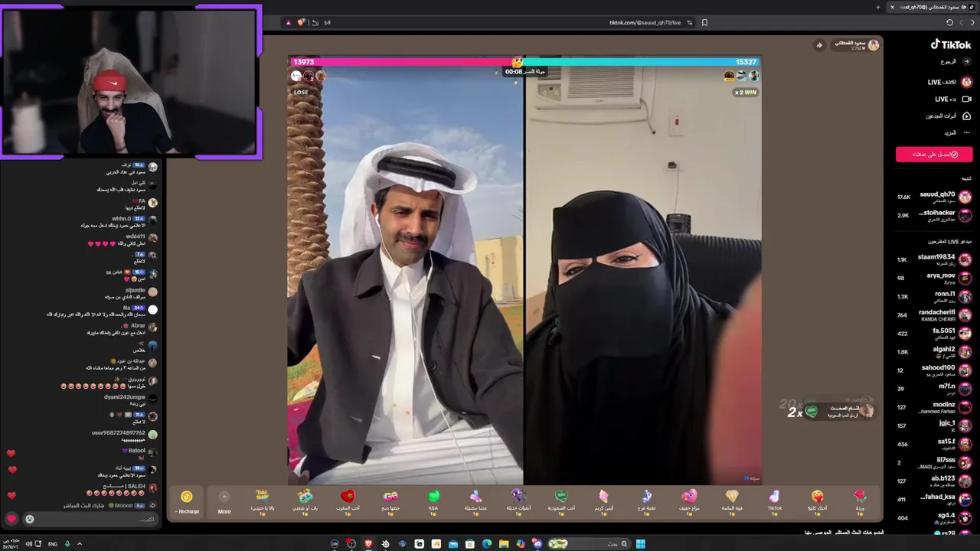The height and width of the screenshot is (551, 980).
Task: Click the tiktok.com address bar URL
Action: click(645, 22)
